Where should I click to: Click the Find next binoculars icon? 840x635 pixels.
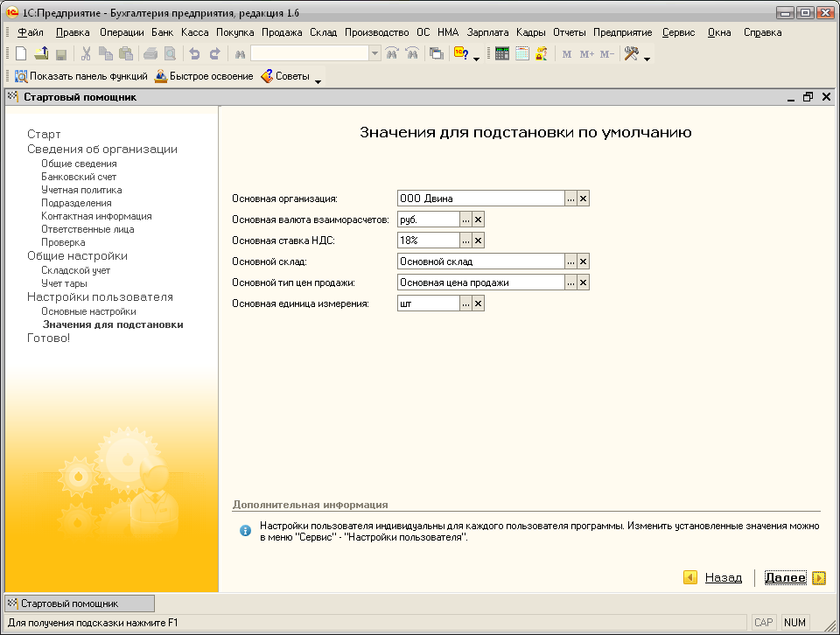coord(392,53)
